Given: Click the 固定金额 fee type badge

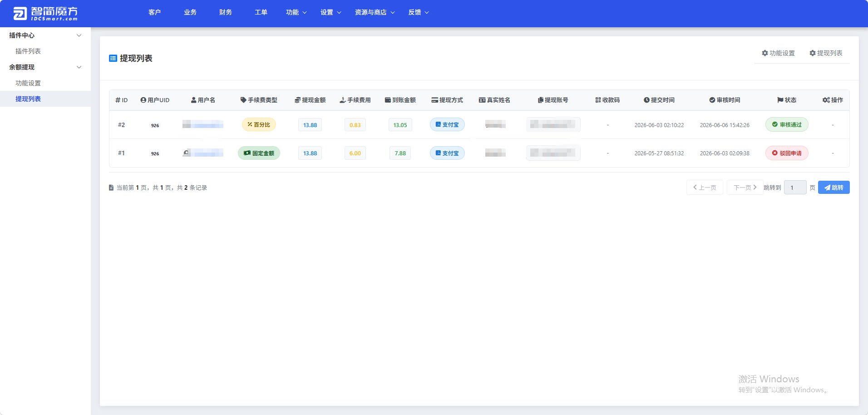Looking at the screenshot, I should [259, 153].
